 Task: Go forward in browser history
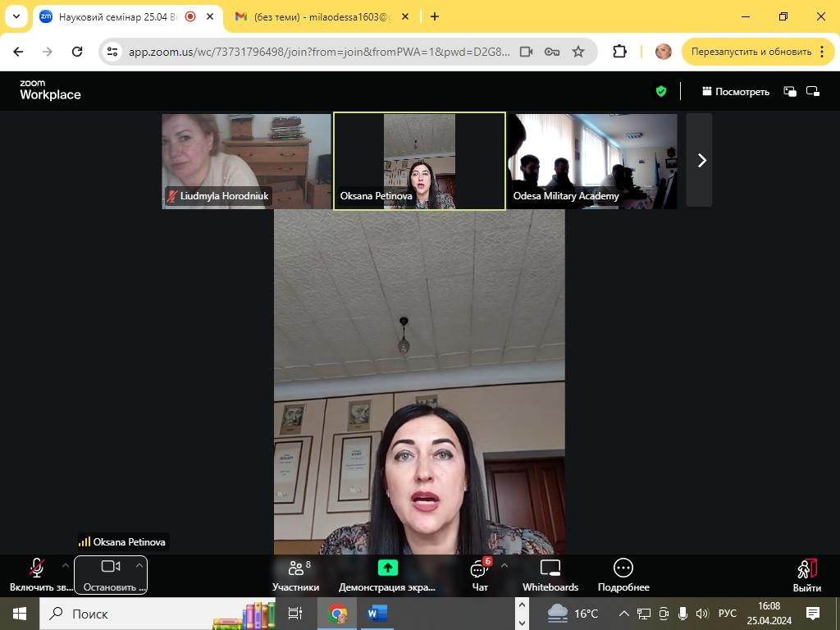coord(48,52)
